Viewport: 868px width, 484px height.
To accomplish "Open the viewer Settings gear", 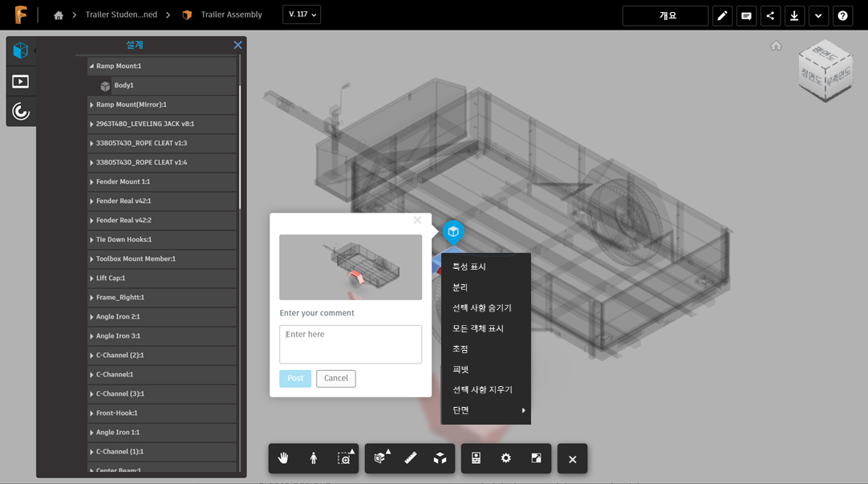I will (505, 458).
